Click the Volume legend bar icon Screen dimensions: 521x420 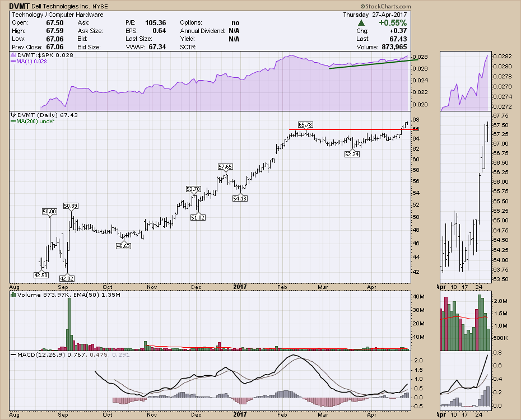(13, 295)
